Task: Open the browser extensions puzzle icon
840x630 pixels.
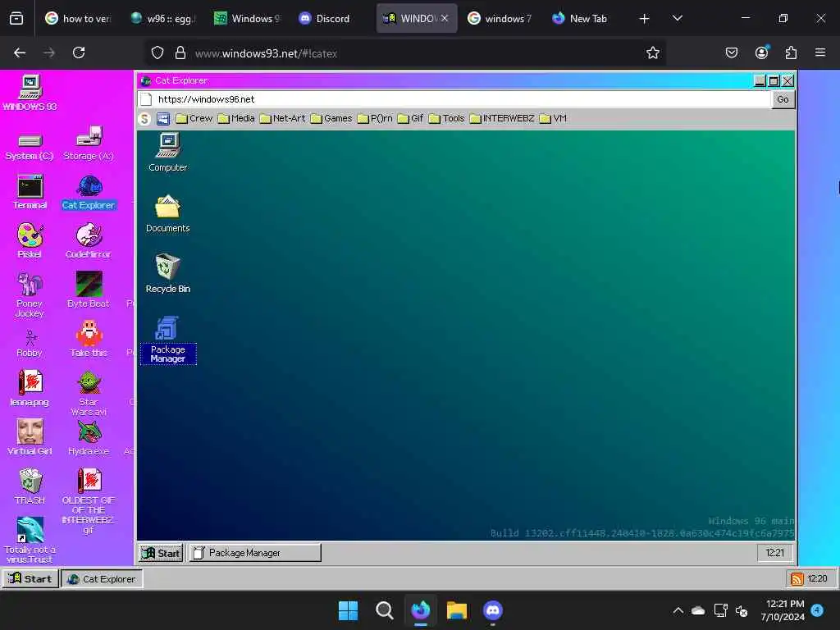Action: (x=791, y=52)
